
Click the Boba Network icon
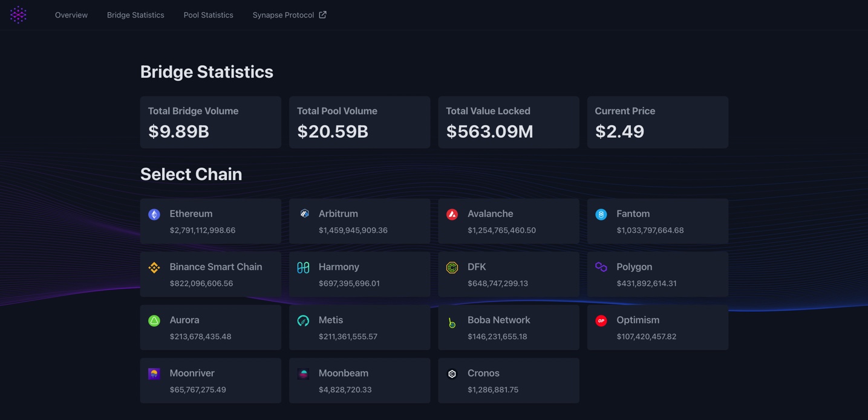tap(452, 323)
